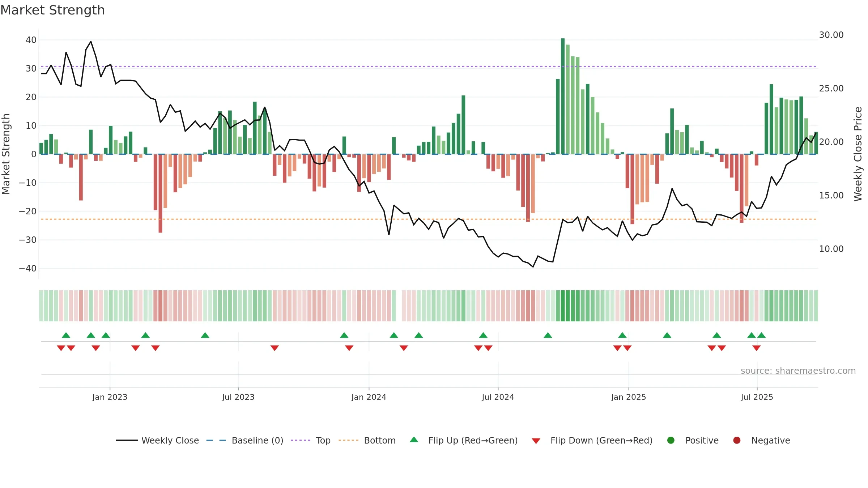Click the −40 strength axis value

click(28, 269)
